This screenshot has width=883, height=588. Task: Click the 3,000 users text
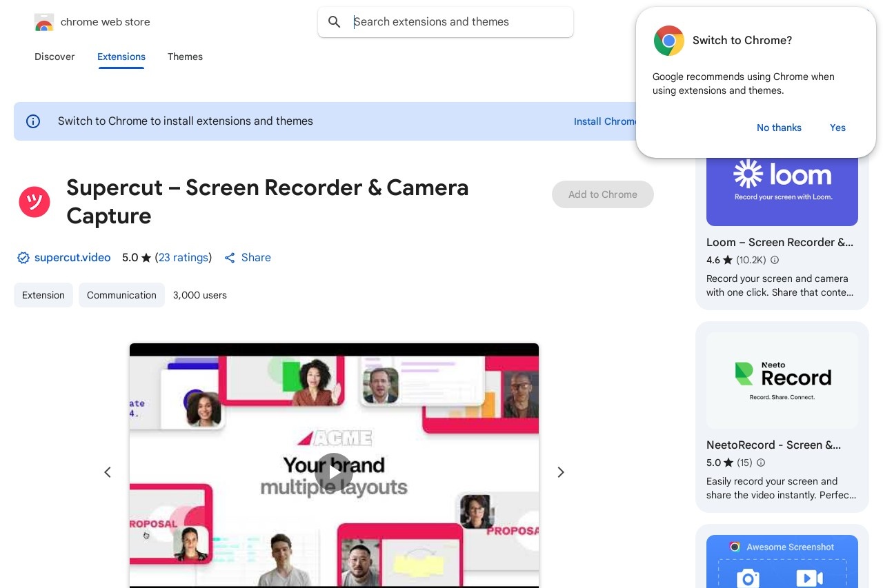[x=200, y=295]
